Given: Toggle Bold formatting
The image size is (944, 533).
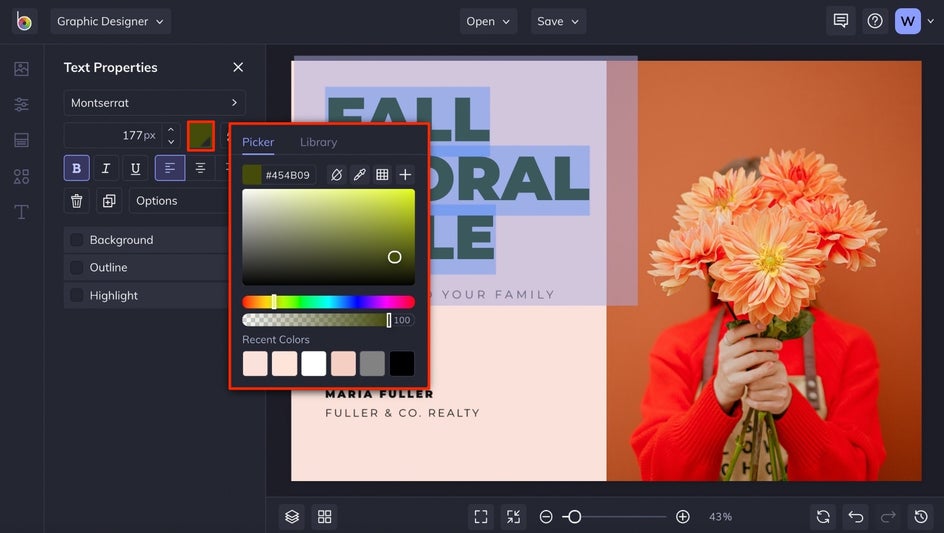Looking at the screenshot, I should 76,168.
